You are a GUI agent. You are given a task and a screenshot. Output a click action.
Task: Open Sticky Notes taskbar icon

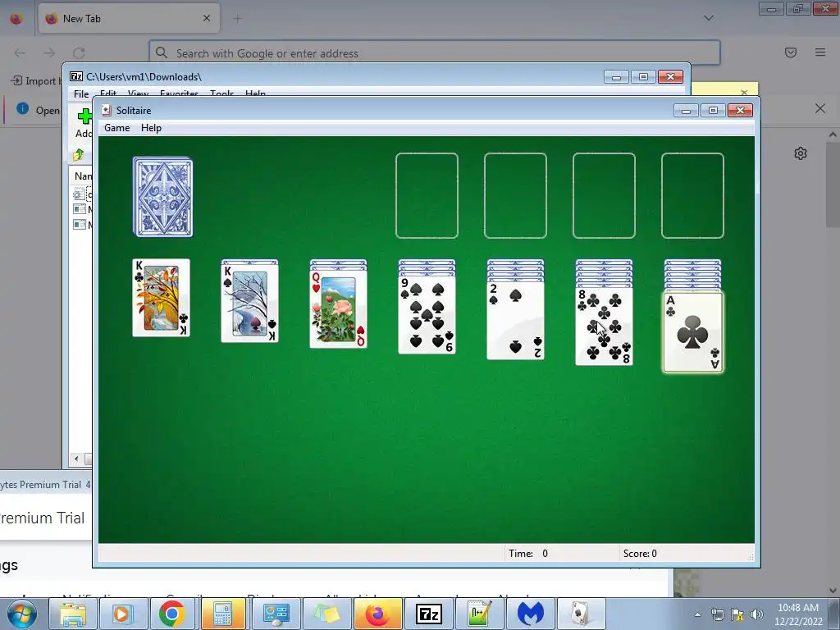(x=327, y=614)
